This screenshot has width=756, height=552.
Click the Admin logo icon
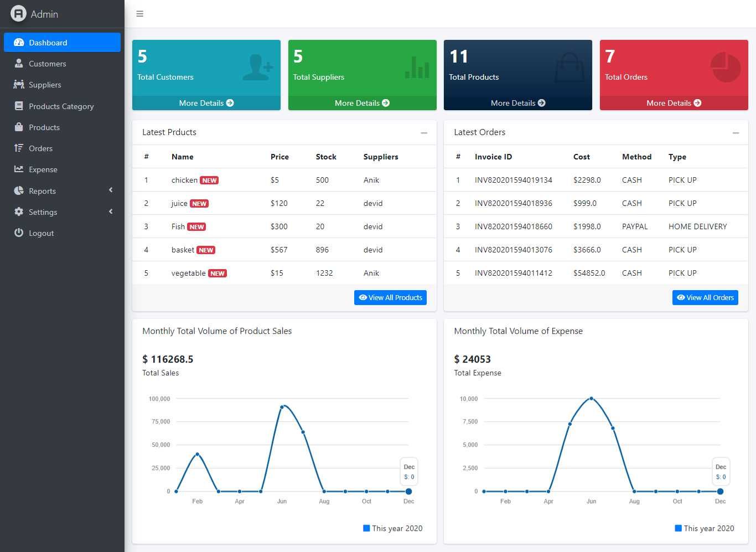[x=18, y=14]
